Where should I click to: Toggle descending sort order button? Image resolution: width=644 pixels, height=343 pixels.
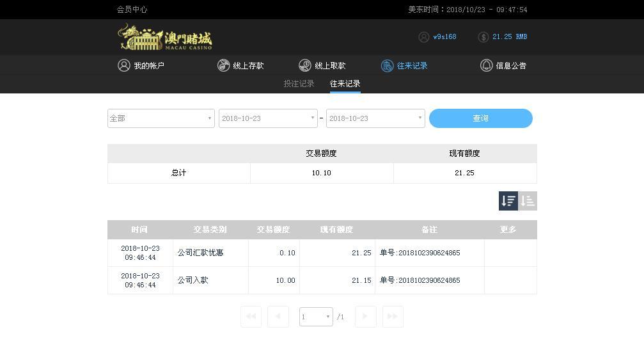tap(508, 201)
